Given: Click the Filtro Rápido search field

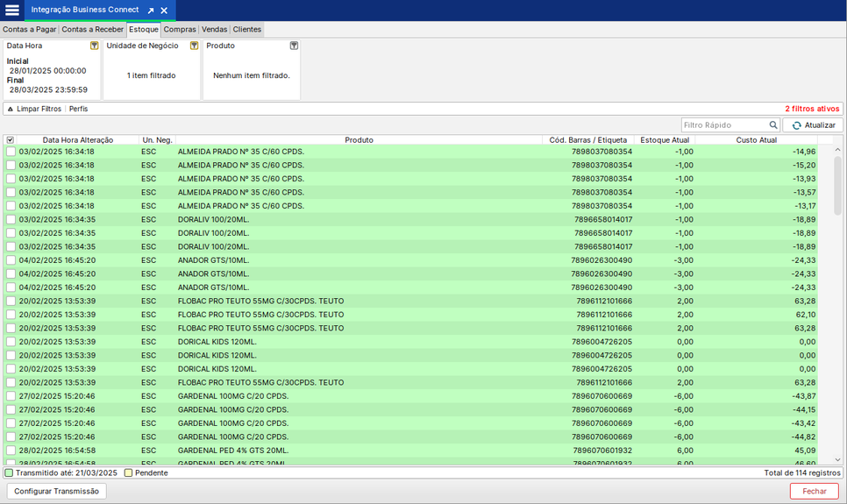Looking at the screenshot, I should [x=724, y=125].
